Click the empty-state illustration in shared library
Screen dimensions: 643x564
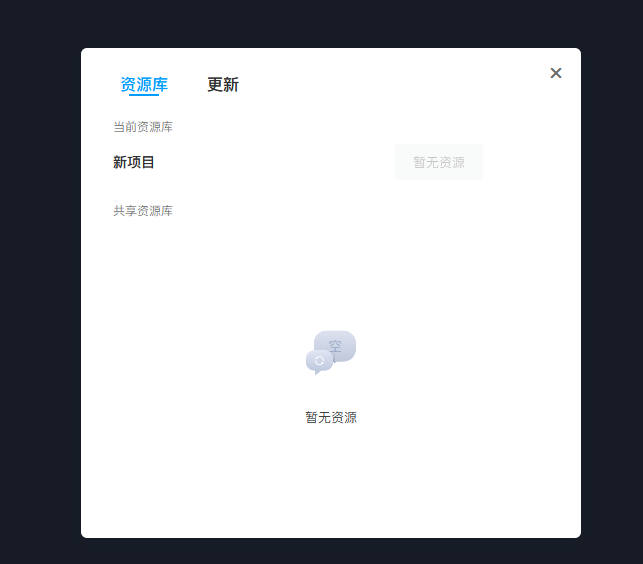pyautogui.click(x=331, y=353)
